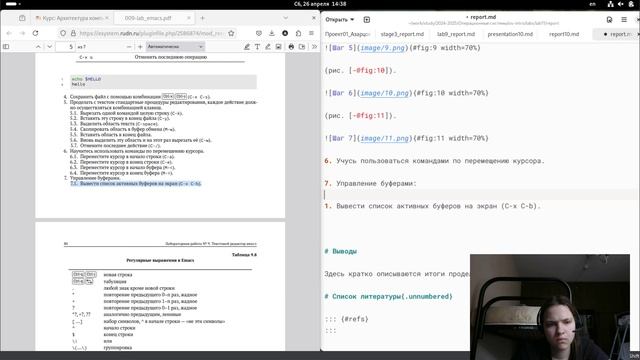Go forward in Firefox history

pos(22,33)
